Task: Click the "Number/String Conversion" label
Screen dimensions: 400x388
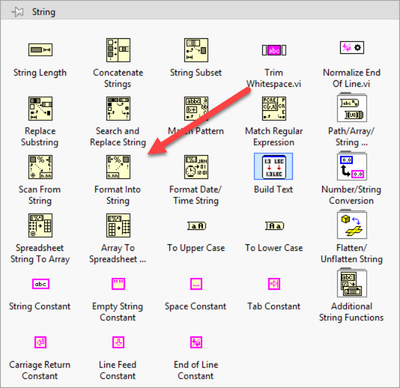Action: click(351, 195)
